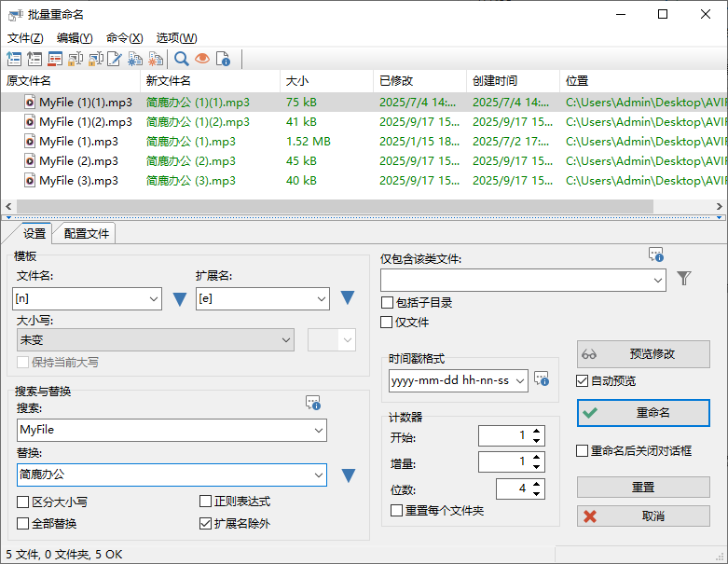Expand the 仅包含该类文件 combo box
The width and height of the screenshot is (728, 564).
(657, 280)
